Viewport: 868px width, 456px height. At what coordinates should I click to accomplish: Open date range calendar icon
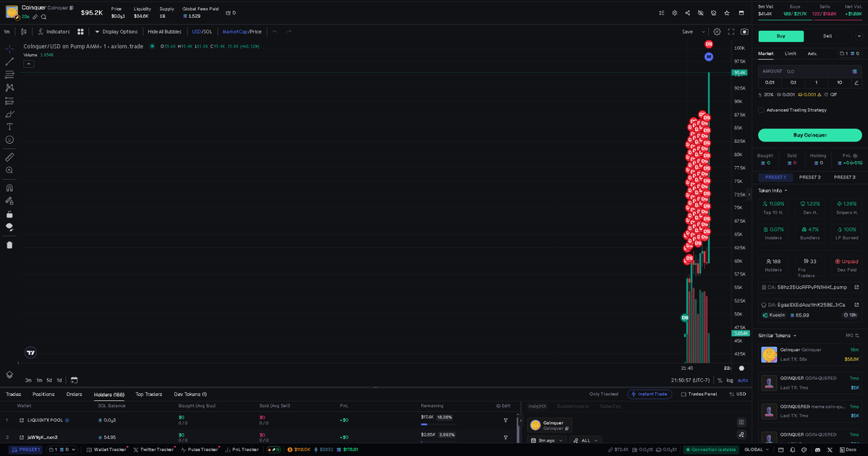pyautogui.click(x=74, y=379)
